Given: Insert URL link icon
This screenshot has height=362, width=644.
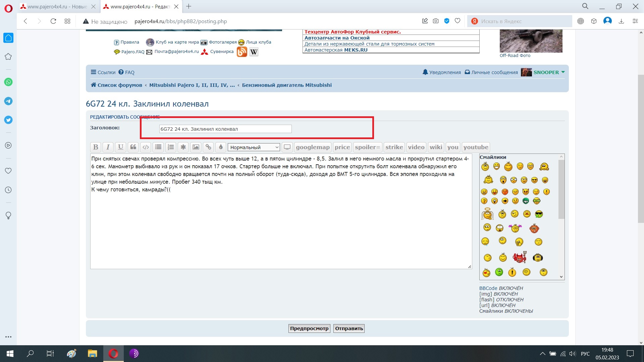Looking at the screenshot, I should pyautogui.click(x=208, y=147).
